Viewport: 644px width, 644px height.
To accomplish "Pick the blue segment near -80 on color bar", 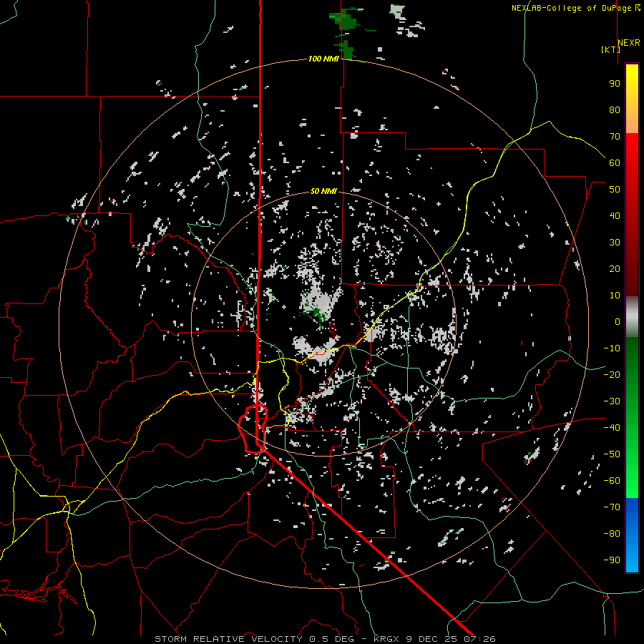I will point(632,534).
